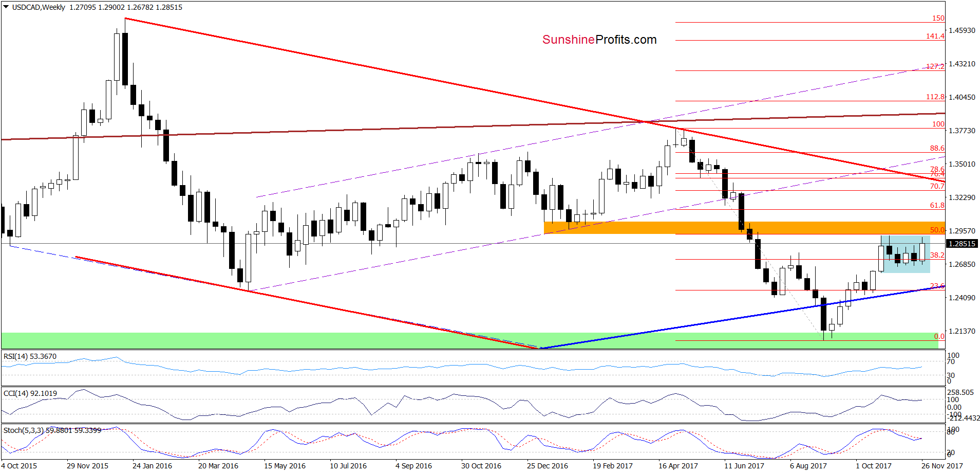The width and height of the screenshot is (980, 473).
Task: Click the 4 Sep 2016 date label
Action: click(x=413, y=466)
